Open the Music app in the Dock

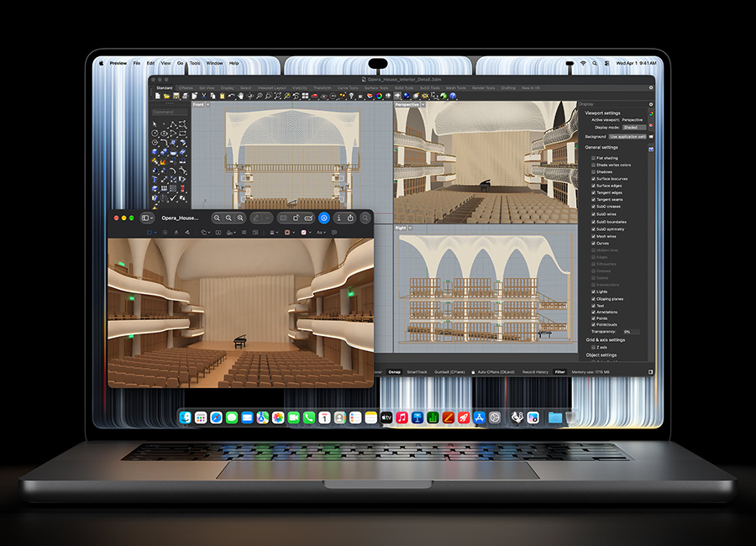[402, 417]
